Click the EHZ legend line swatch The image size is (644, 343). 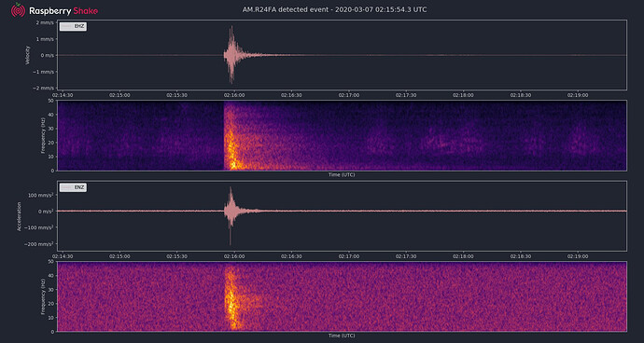67,26
